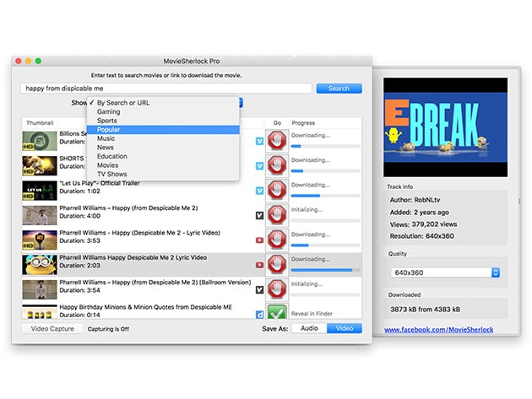This screenshot has width=532, height=399.
Task: Click "Author: RobNLtv" text
Action: 415,200
